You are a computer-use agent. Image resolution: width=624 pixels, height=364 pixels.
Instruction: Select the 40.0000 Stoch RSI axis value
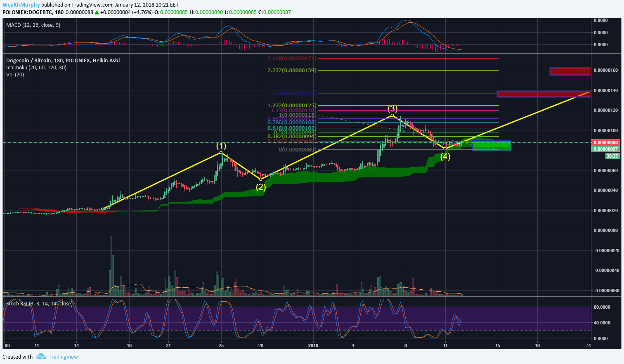[x=602, y=323]
